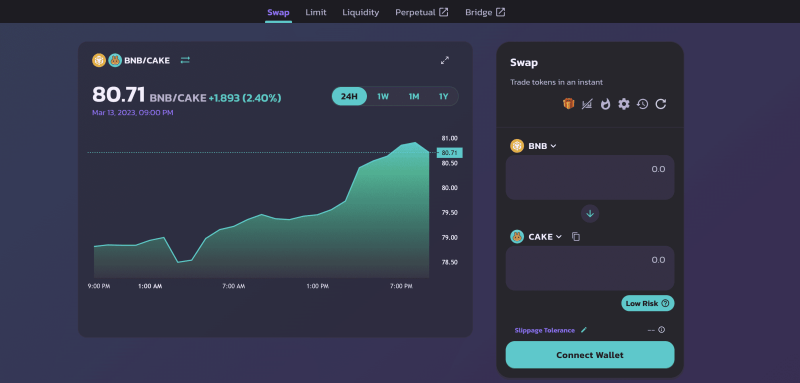
Task: Open the Perpetual external link
Action: pyautogui.click(x=422, y=12)
